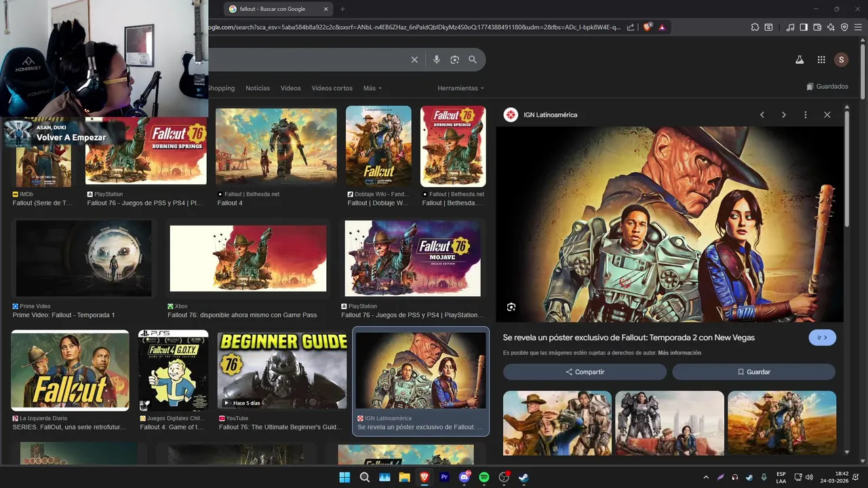The height and width of the screenshot is (488, 868).
Task: Open the Más información link
Action: coord(679,353)
